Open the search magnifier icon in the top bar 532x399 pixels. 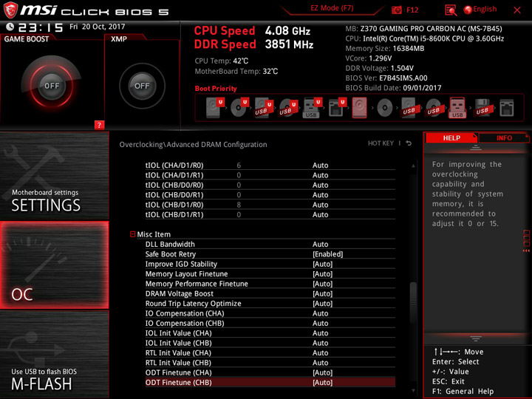(x=451, y=10)
